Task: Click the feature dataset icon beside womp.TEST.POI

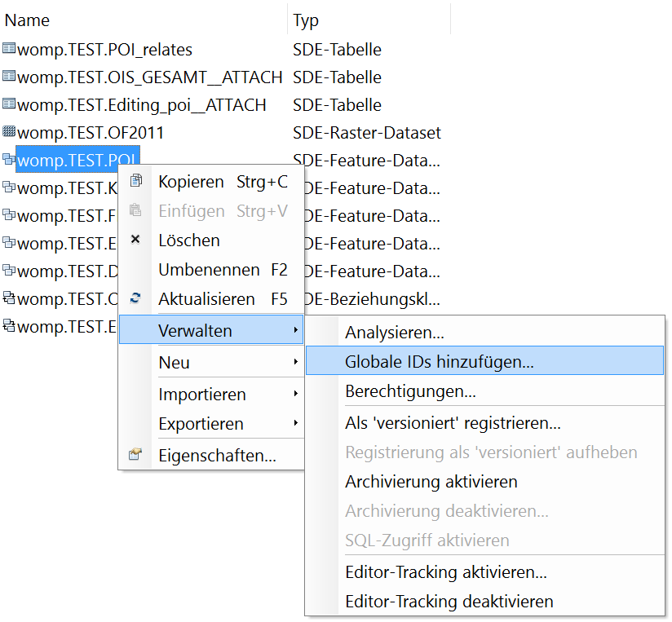Action: click(8, 160)
